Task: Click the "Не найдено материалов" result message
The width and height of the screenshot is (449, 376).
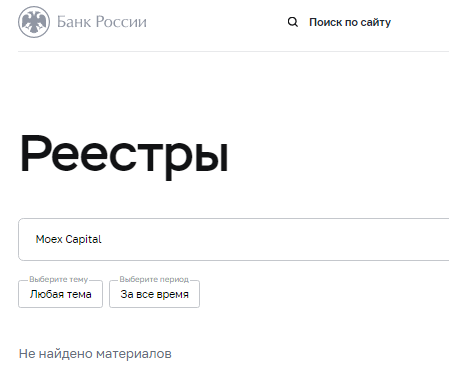Action: click(95, 354)
